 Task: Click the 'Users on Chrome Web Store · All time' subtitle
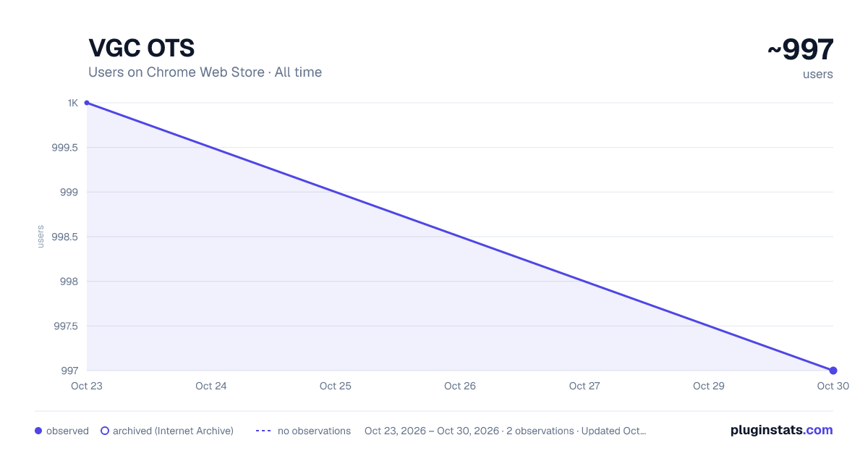pyautogui.click(x=205, y=72)
